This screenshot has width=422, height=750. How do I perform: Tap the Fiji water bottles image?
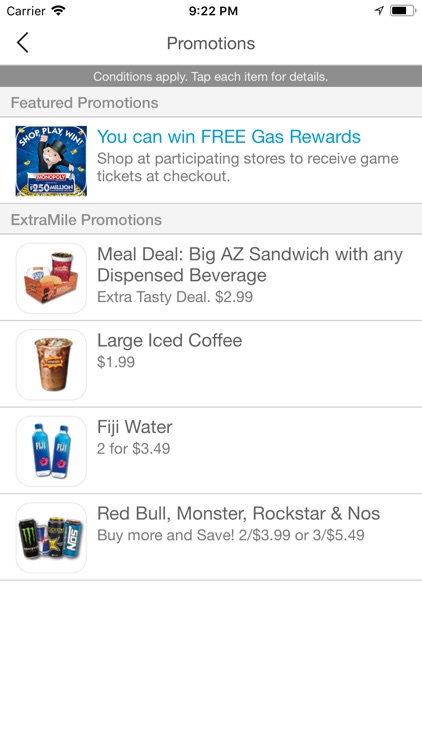(x=51, y=451)
